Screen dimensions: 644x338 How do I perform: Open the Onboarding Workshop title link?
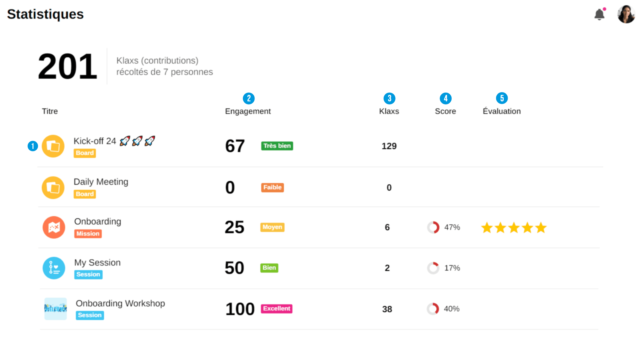point(120,303)
